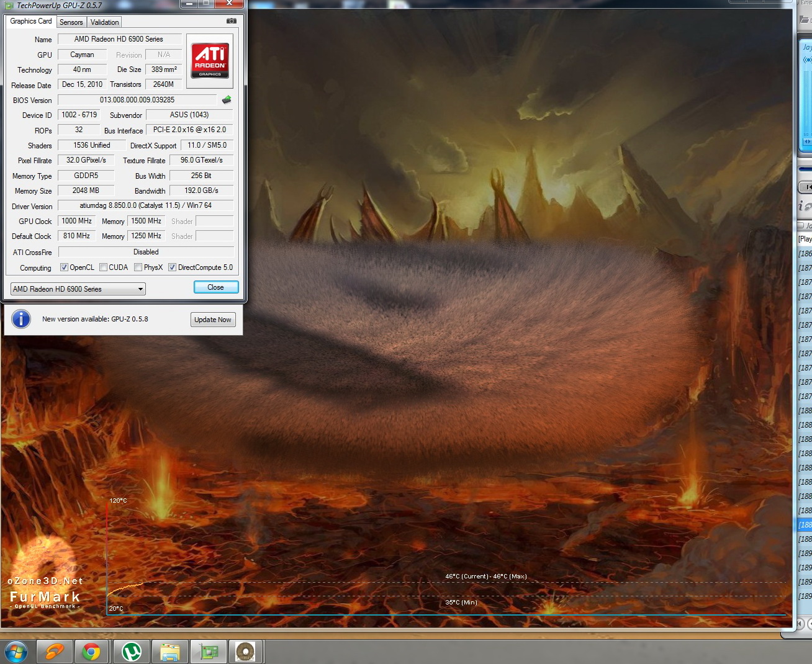Click 'New version available: GPU-Z 0.5.8' text
This screenshot has width=812, height=664.
pyautogui.click(x=95, y=319)
